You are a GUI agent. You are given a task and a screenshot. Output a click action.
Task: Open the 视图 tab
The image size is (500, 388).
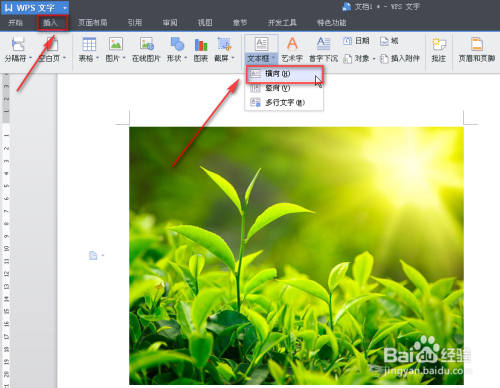point(205,23)
